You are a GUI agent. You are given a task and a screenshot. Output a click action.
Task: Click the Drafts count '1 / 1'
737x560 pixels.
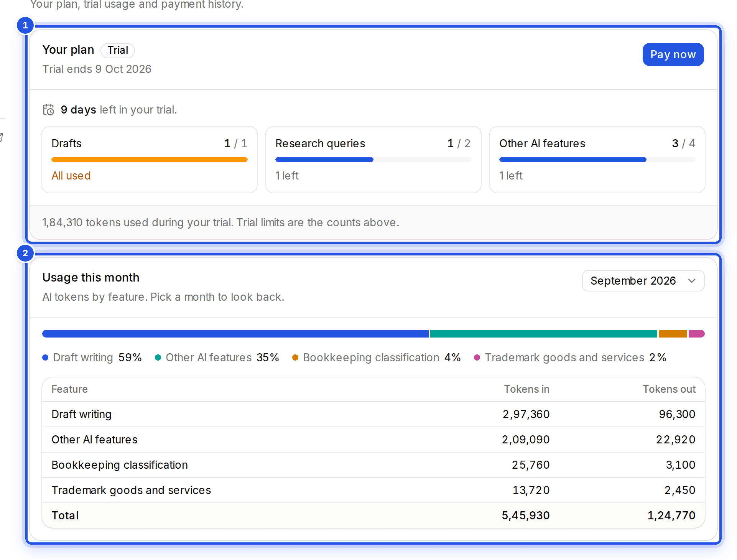coord(235,143)
